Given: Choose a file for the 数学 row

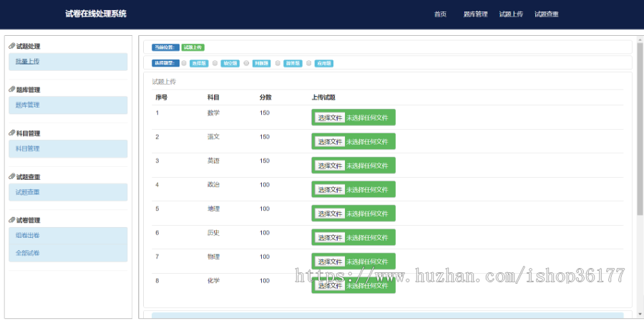Looking at the screenshot, I should (330, 118).
